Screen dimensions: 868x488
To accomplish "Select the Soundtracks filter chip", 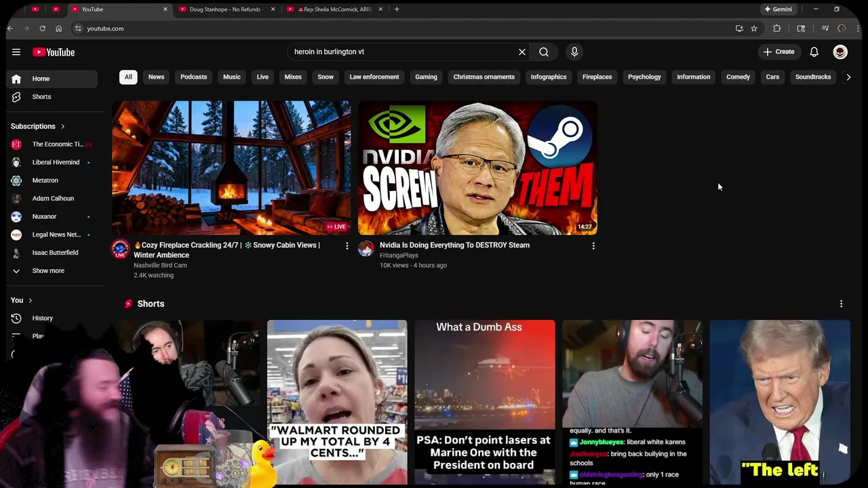I will 813,77.
